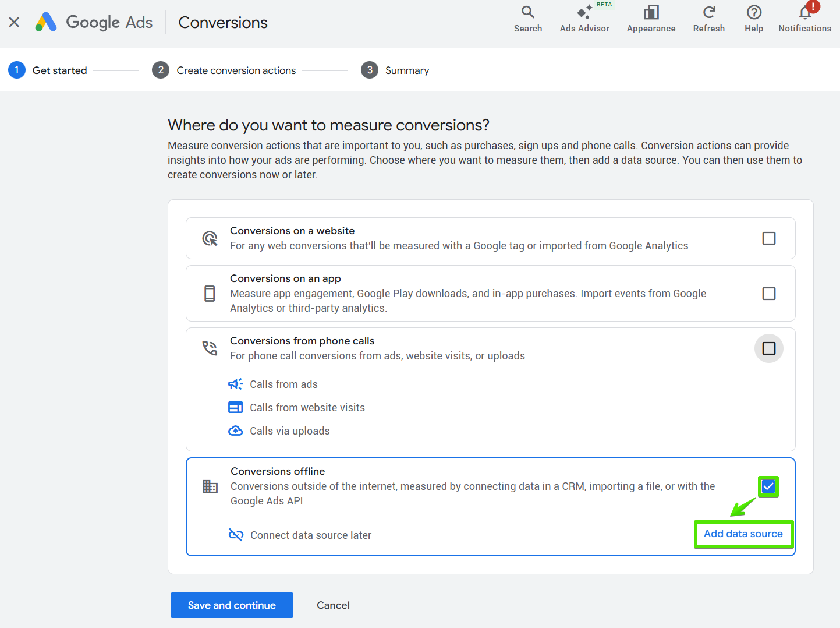Viewport: 840px width, 628px height.
Task: Select Calls via uploads option
Action: click(x=289, y=431)
